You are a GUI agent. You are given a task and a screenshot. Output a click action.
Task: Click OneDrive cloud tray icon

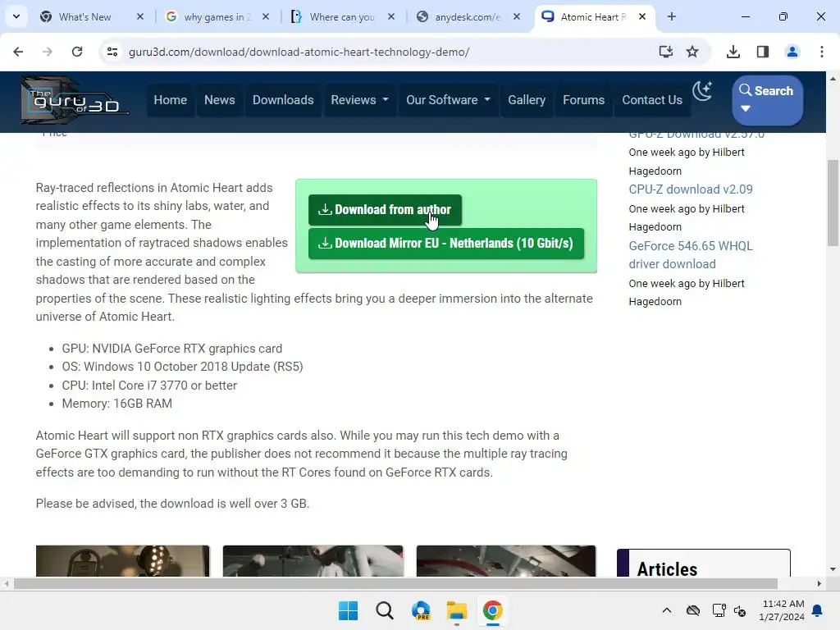pyautogui.click(x=692, y=610)
